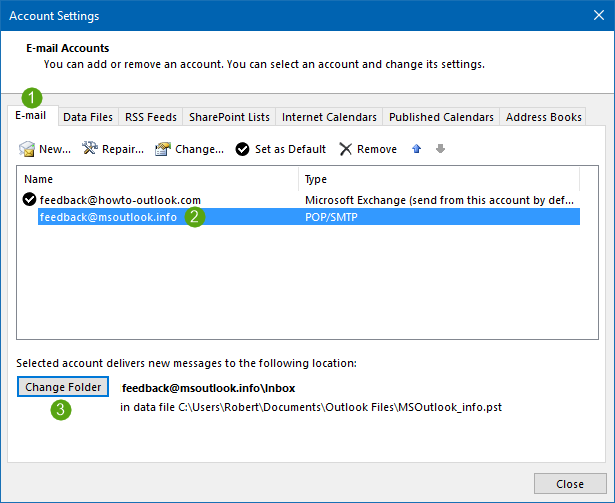Screen dimensions: 615x503
Task: Click the Change account icon
Action: click(163, 149)
